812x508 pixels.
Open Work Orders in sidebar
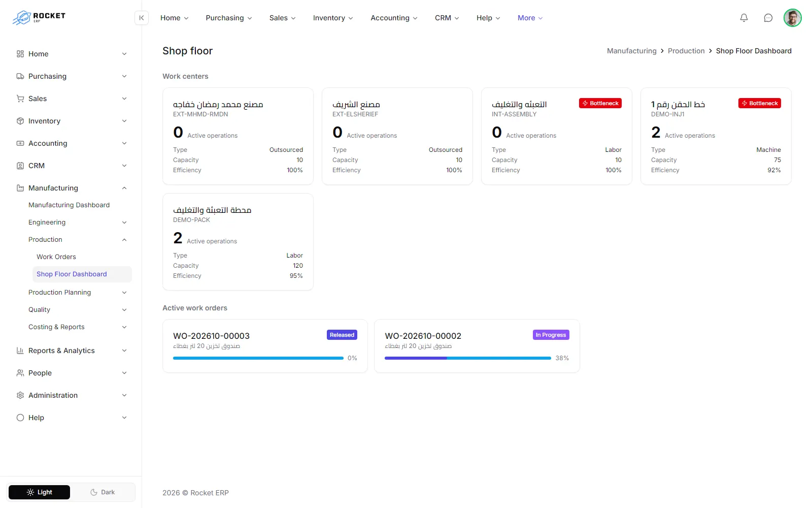coord(56,257)
